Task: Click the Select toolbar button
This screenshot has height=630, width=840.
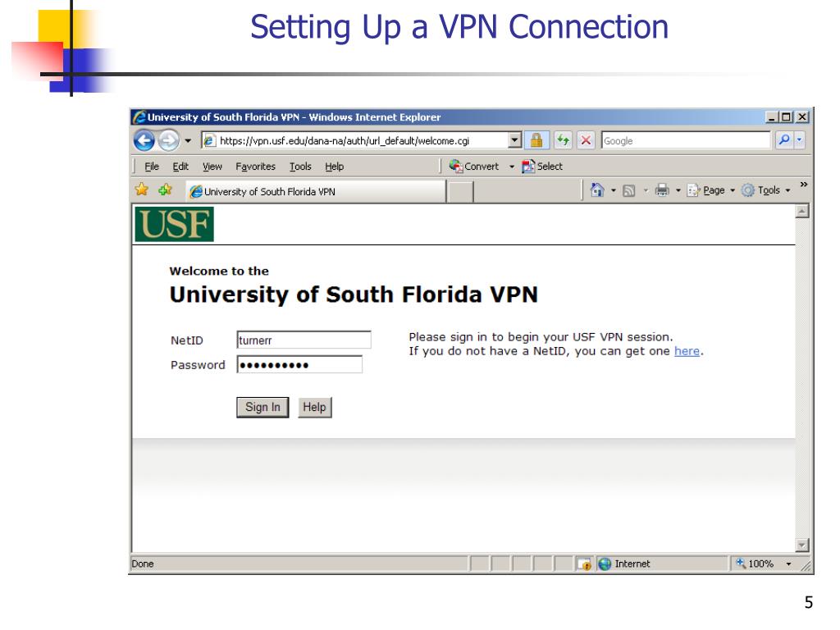Action: point(542,167)
